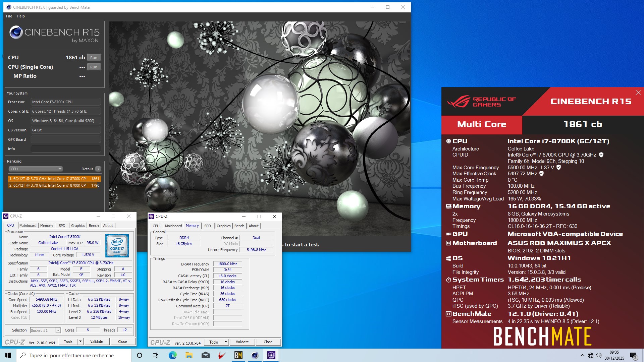Image resolution: width=644 pixels, height=362 pixels.
Task: Click Tools button in right CPU-Z
Action: [x=214, y=342]
